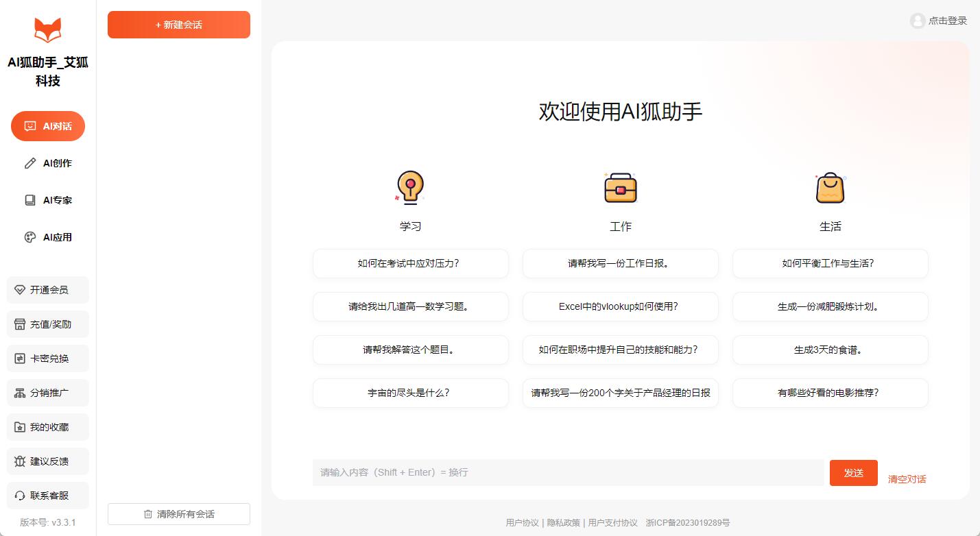Open the 隐私政策 footer link
This screenshot has height=536, width=980.
click(563, 523)
